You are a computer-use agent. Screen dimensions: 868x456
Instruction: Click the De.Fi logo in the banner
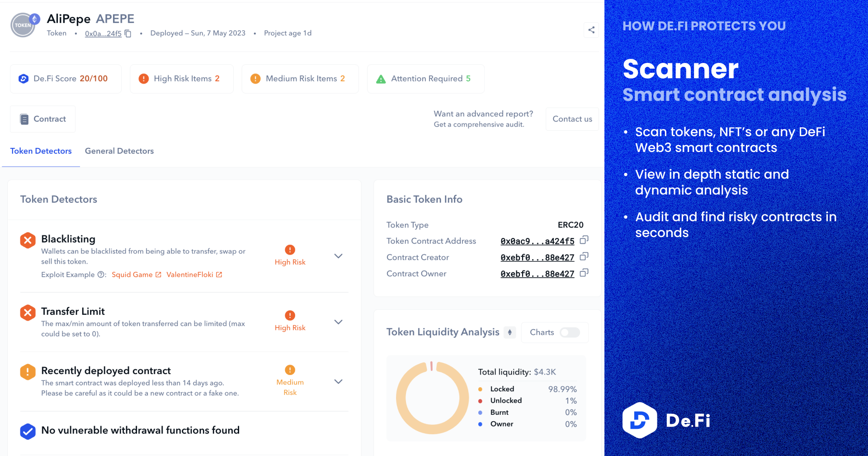point(666,420)
